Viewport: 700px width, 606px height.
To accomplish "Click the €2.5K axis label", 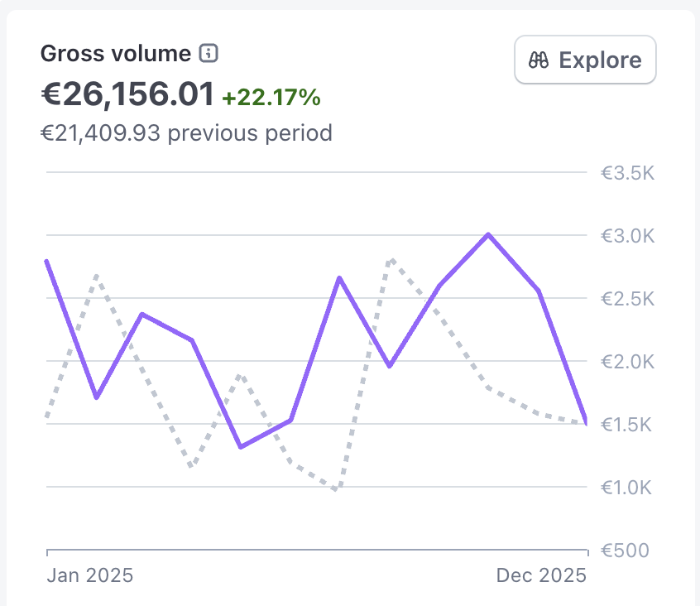I will pos(627,299).
